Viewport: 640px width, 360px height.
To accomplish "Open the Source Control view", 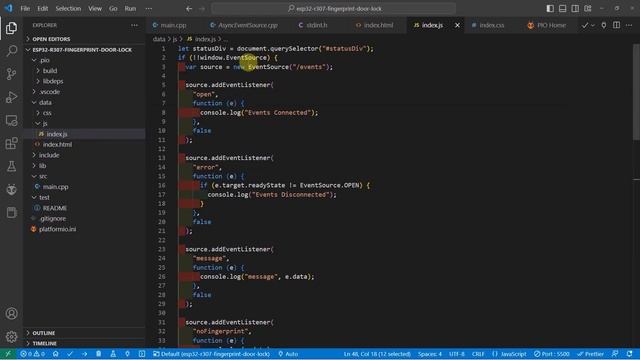I will [11, 74].
